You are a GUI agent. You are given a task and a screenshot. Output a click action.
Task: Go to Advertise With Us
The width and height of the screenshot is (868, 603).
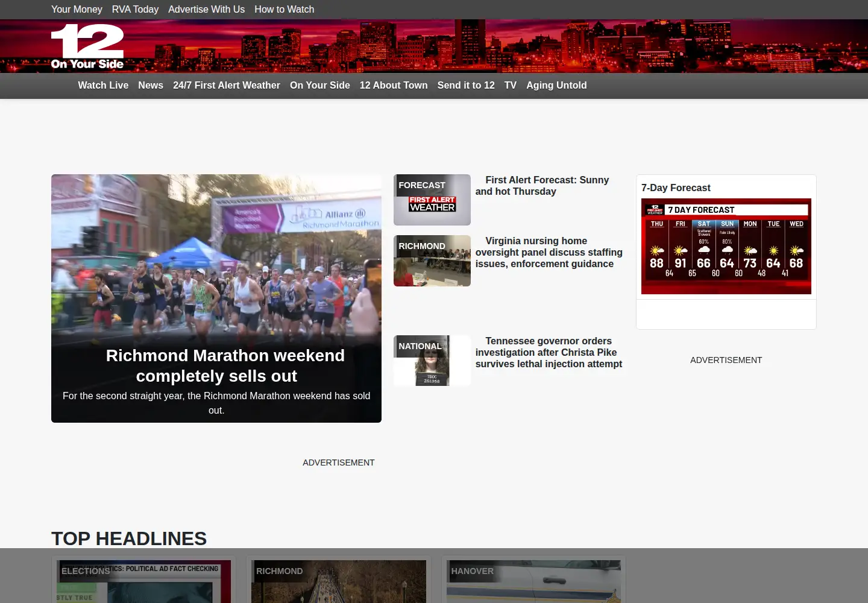(x=206, y=9)
